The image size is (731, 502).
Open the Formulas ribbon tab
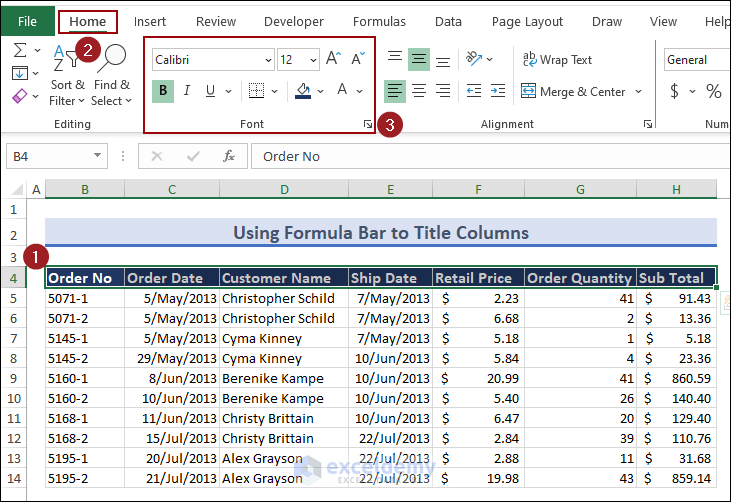coord(379,21)
